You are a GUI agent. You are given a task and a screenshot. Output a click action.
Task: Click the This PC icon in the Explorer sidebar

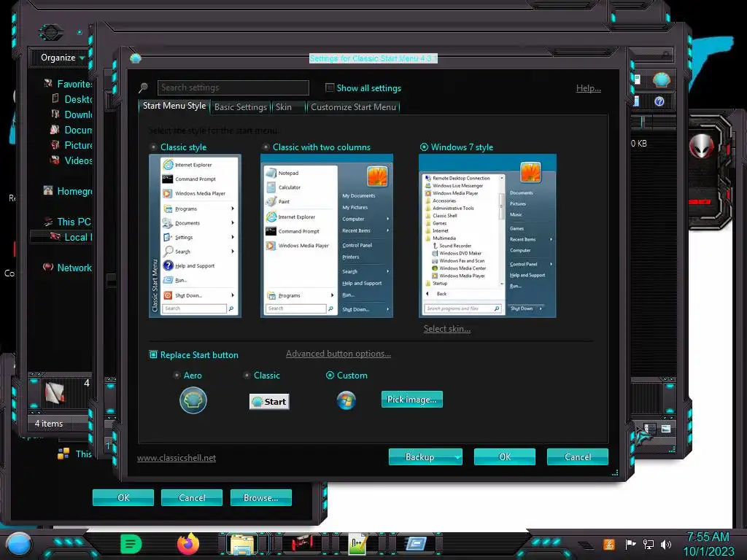pyautogui.click(x=48, y=222)
